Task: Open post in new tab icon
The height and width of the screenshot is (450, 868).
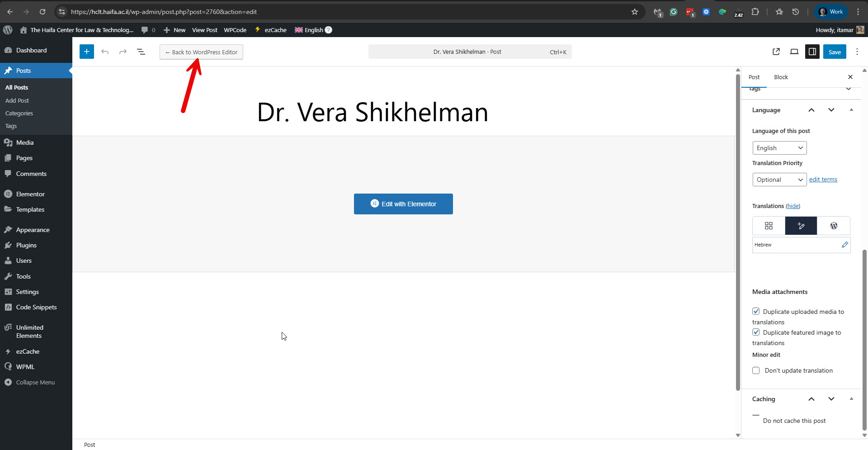Action: [x=776, y=52]
